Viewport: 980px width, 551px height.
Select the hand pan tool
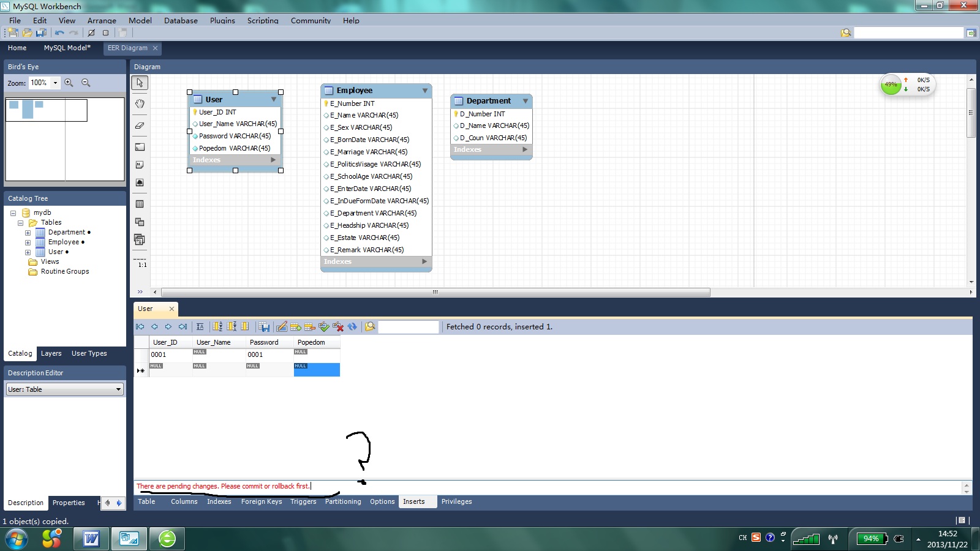pos(140,103)
